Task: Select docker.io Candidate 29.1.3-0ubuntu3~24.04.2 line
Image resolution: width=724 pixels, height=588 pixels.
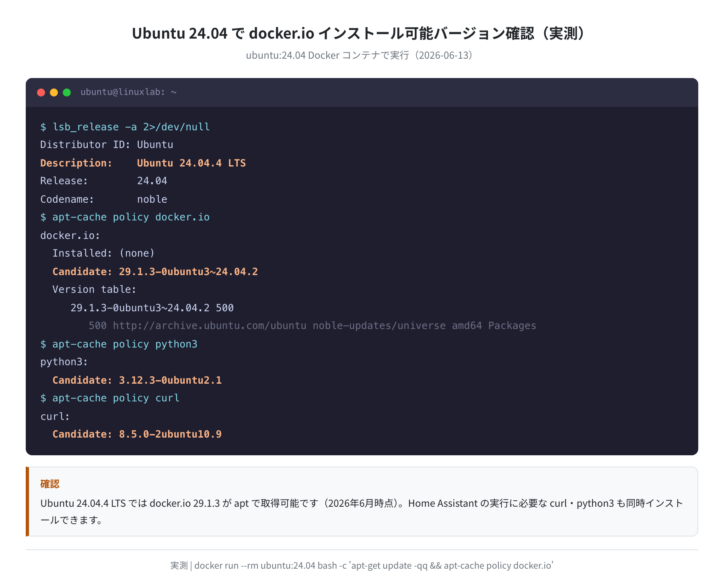Action: point(155,271)
